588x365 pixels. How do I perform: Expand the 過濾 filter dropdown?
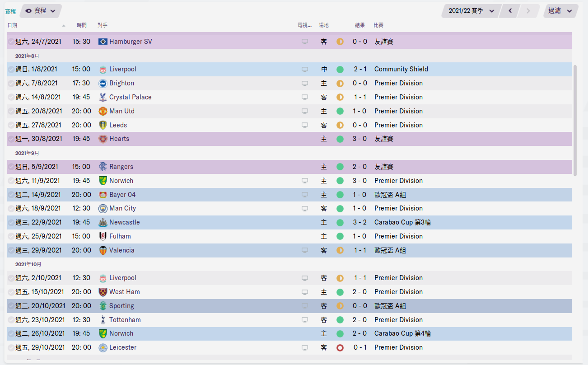560,11
